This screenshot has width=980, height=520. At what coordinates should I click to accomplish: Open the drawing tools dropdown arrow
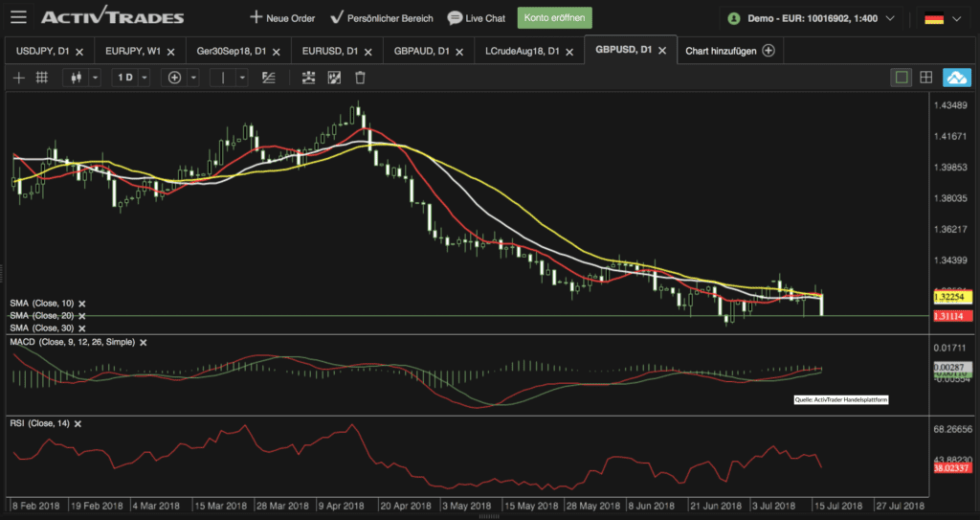click(x=242, y=78)
